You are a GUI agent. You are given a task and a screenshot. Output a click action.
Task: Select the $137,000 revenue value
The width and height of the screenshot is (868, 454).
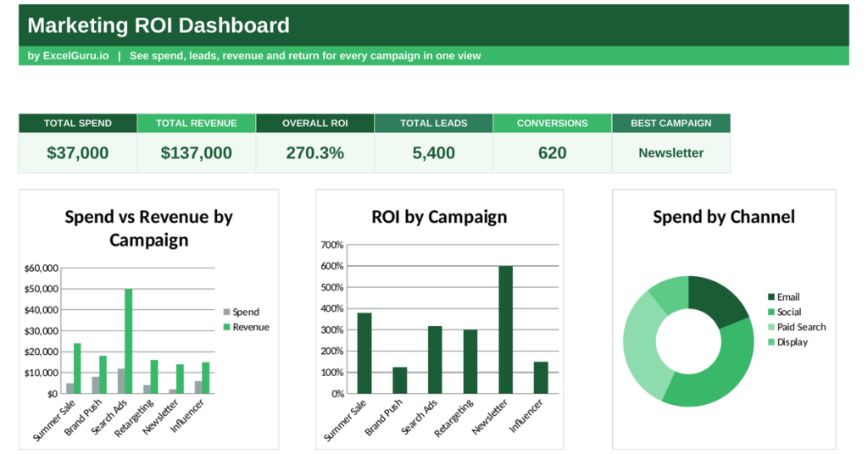click(x=197, y=153)
